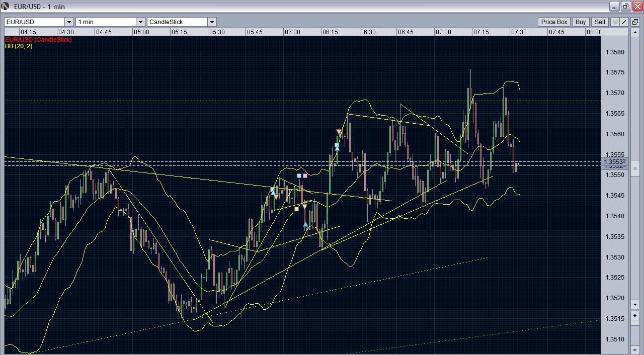Click the chart application icon in title bar

[6, 7]
